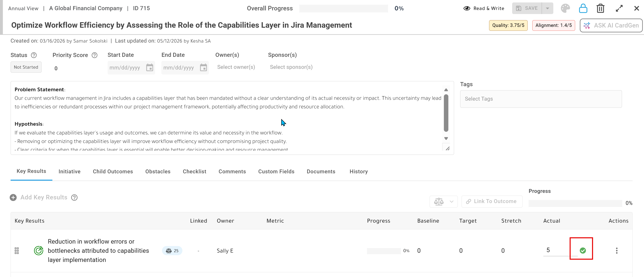Close the outcome card
Screen dimensions: 644x277
636,8
